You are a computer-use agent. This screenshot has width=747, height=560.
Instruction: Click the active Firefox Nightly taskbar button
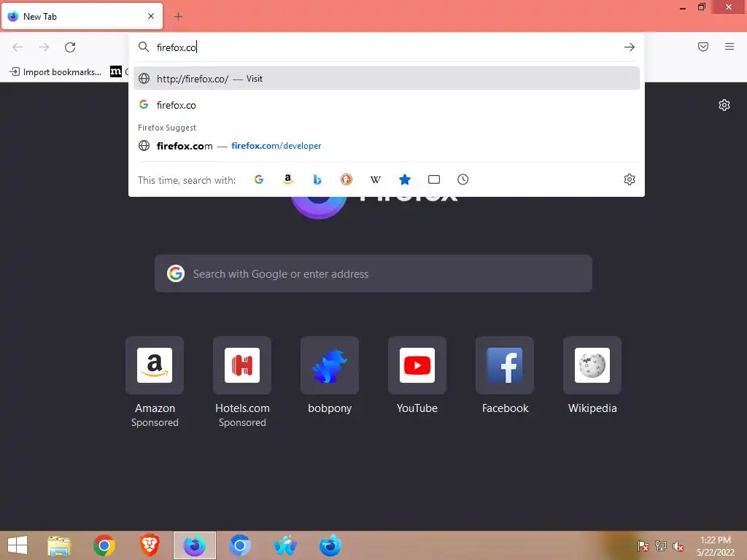[x=195, y=545]
